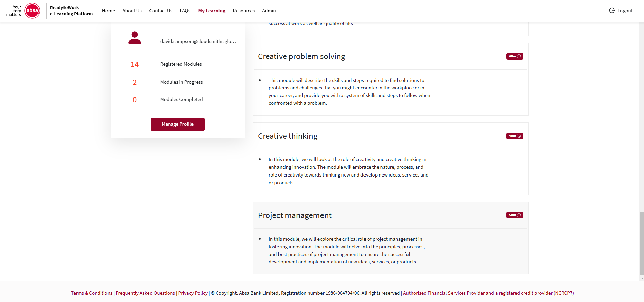
Task: Go to the About Us page
Action: 132,11
